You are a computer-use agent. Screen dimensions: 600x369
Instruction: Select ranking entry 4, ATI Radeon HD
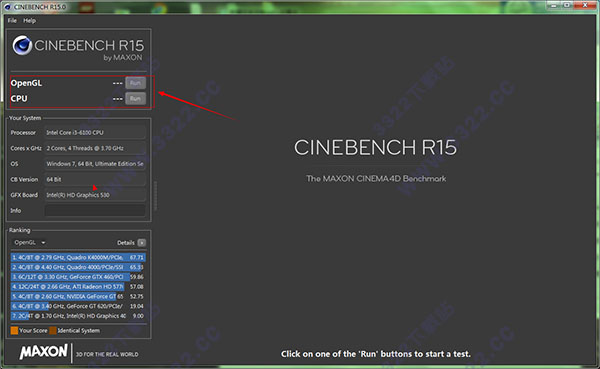pyautogui.click(x=78, y=287)
